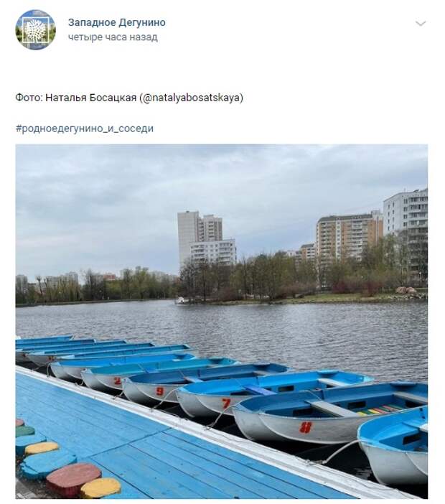Open the attached pond photo
This screenshot has height=504, width=445.
coord(222,322)
